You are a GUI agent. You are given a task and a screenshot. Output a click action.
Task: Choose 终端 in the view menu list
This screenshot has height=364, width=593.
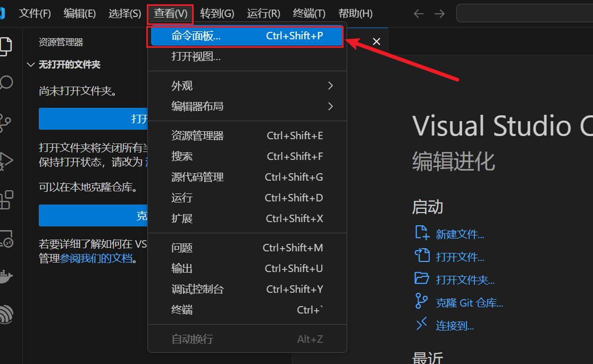pos(247,310)
